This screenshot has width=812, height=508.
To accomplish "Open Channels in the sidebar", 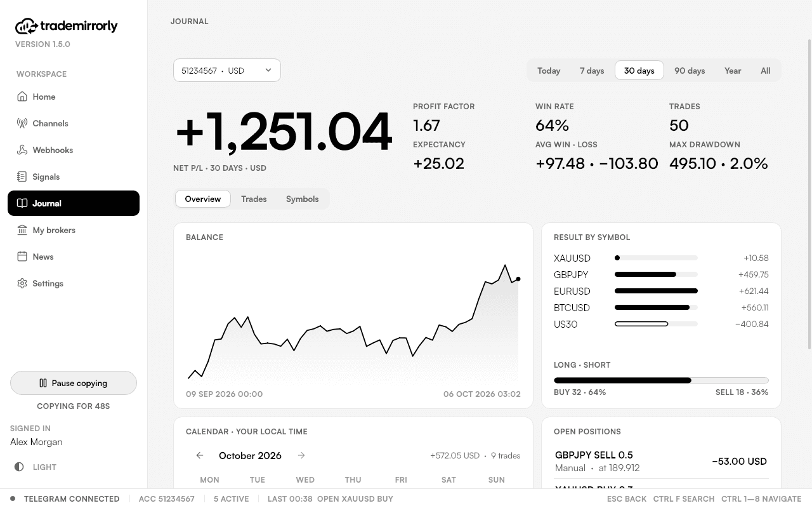I will click(74, 123).
